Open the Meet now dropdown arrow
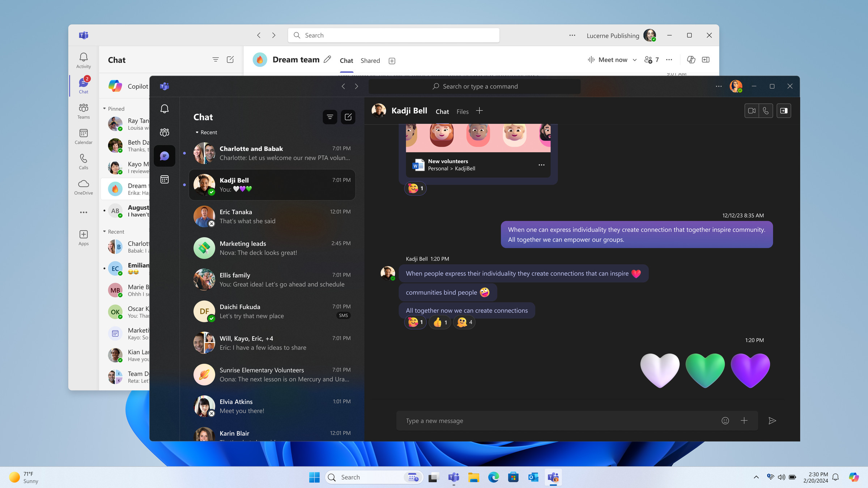This screenshot has width=868, height=488. (x=635, y=60)
